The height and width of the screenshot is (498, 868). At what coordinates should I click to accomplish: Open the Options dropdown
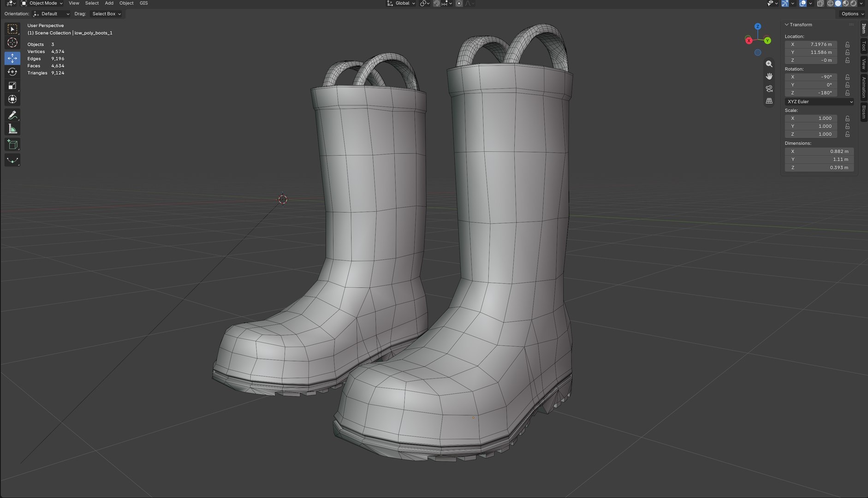click(852, 14)
